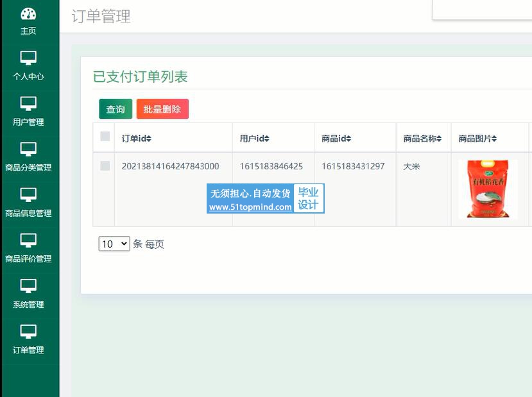
Task: Sort table by 订单id column arrows
Action: [x=149, y=139]
